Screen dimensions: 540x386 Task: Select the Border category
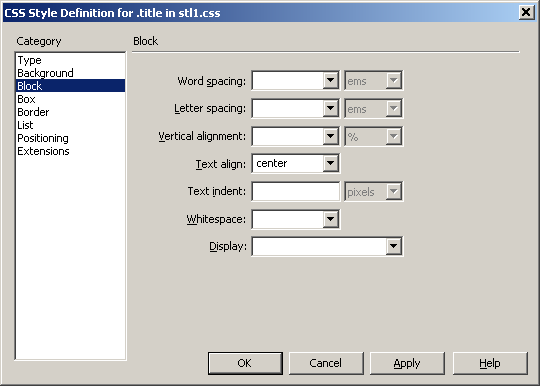point(70,112)
